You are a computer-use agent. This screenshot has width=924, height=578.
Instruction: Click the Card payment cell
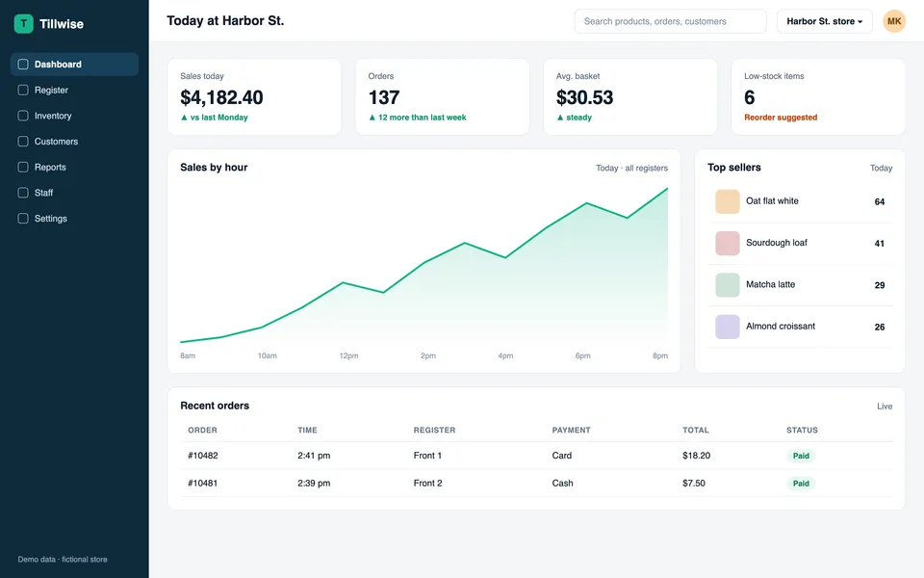coord(561,456)
